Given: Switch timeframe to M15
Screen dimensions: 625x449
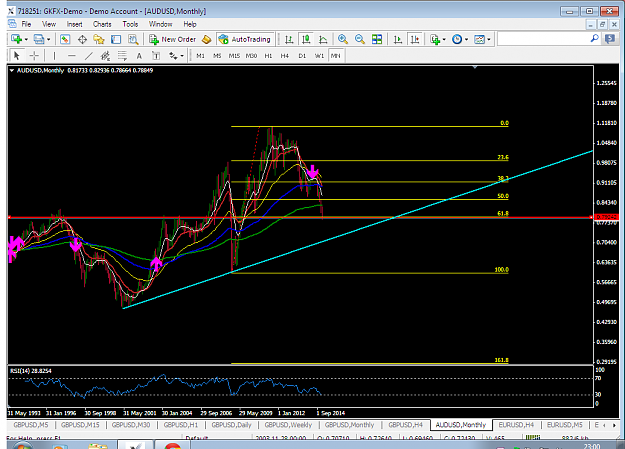Looking at the screenshot, I should 234,56.
